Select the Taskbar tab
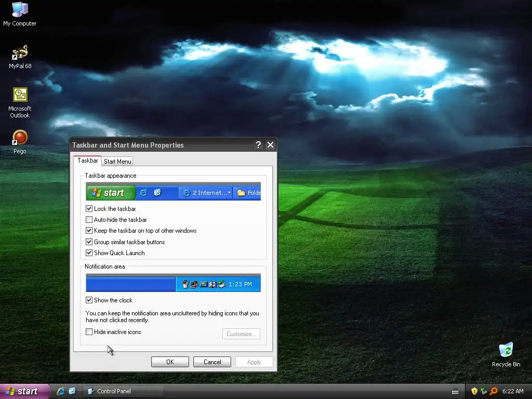The image size is (532, 399). pos(87,161)
